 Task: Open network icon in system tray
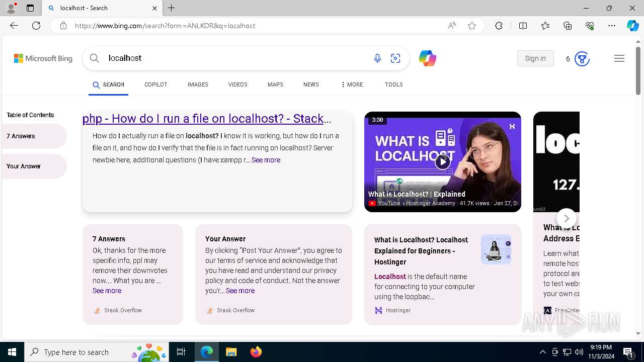coord(567,352)
